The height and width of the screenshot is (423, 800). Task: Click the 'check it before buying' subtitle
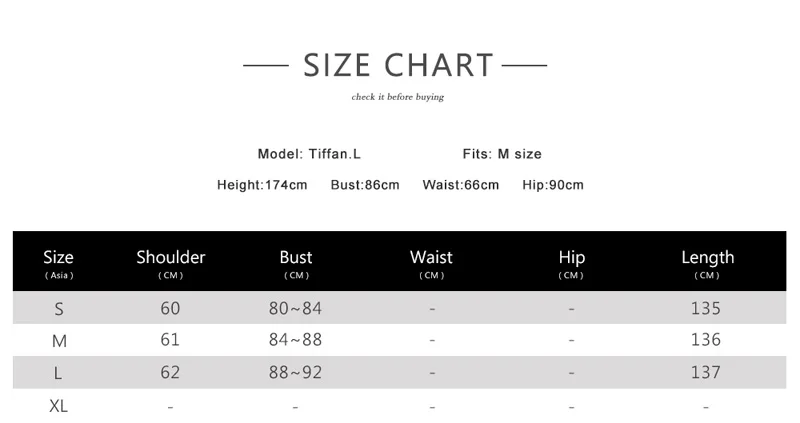pyautogui.click(x=397, y=97)
